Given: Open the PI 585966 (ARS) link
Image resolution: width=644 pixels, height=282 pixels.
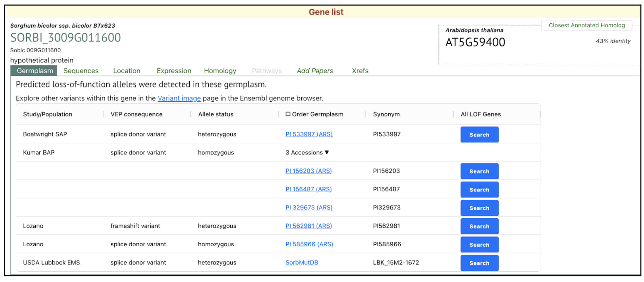Looking at the screenshot, I should pyautogui.click(x=309, y=244).
